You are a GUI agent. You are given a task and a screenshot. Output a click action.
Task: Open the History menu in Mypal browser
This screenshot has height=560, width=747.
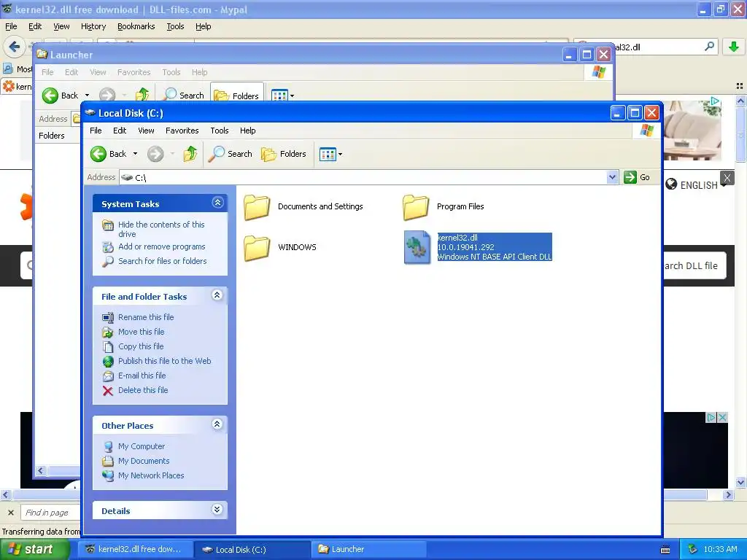(x=93, y=27)
